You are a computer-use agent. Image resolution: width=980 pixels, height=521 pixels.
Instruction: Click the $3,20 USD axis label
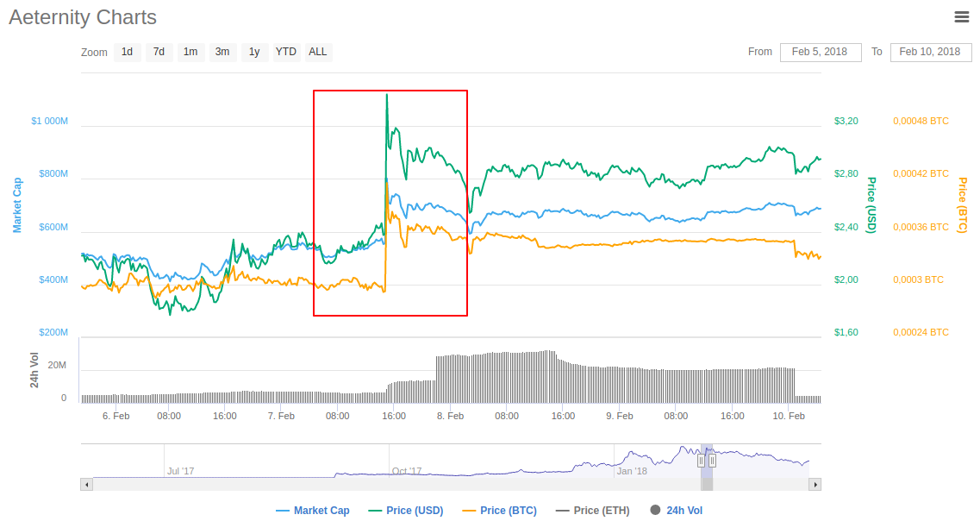click(x=846, y=121)
